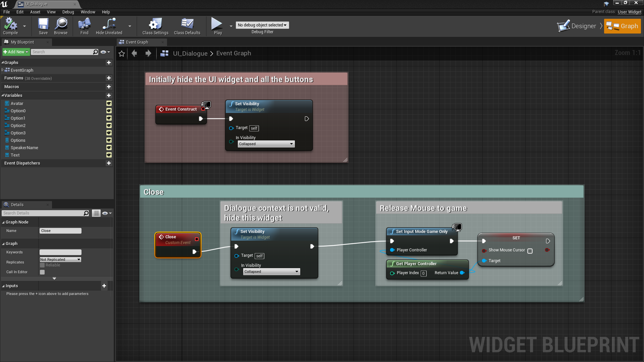The height and width of the screenshot is (362, 644).
Task: Open Help menu
Action: point(106,12)
